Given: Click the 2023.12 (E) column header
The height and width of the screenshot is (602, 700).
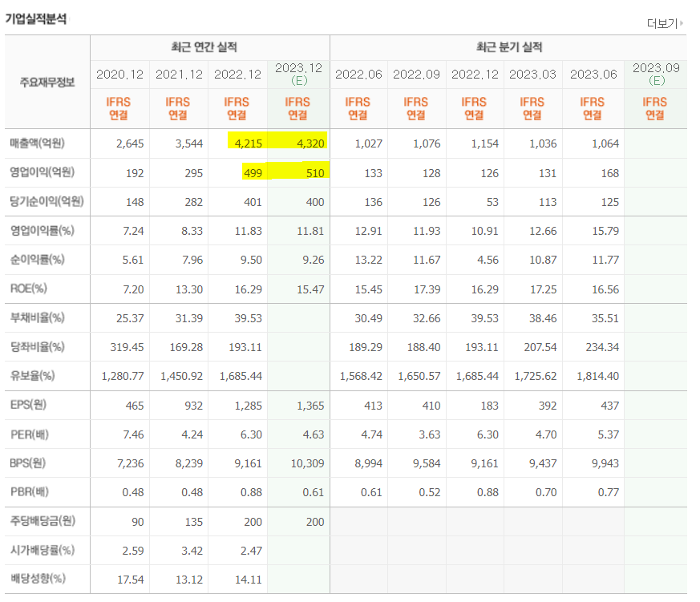Looking at the screenshot, I should coord(298,74).
